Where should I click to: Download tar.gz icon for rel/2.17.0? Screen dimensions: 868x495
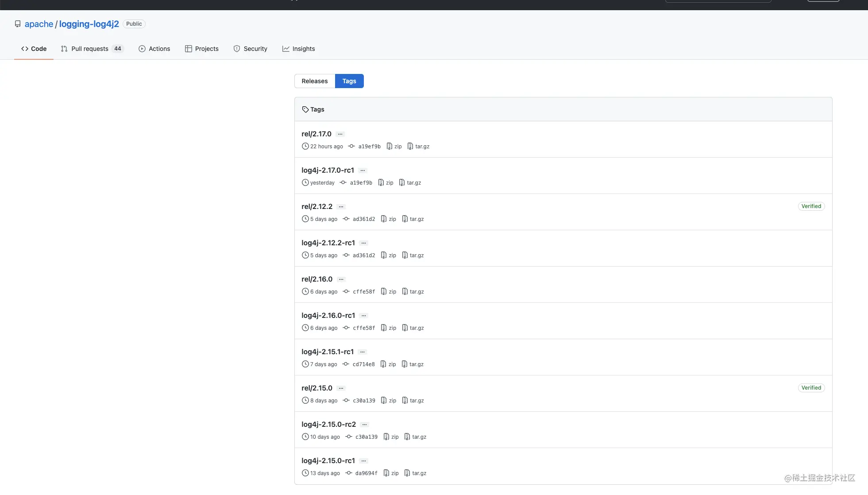pos(410,146)
